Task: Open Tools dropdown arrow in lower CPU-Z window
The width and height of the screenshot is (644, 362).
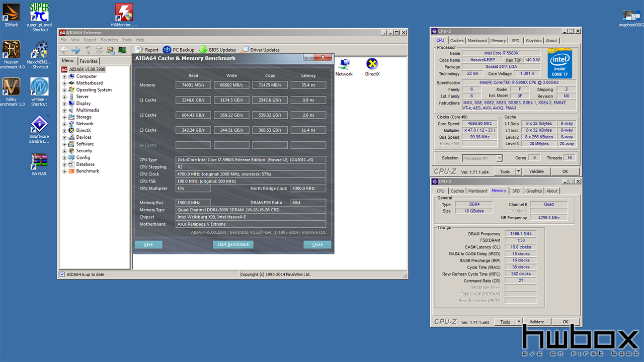Action: (x=519, y=322)
